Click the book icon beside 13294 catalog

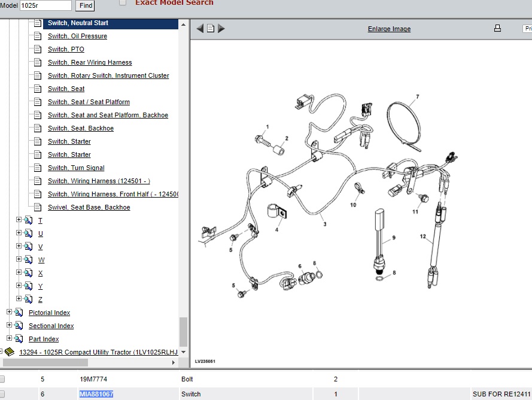click(10, 352)
